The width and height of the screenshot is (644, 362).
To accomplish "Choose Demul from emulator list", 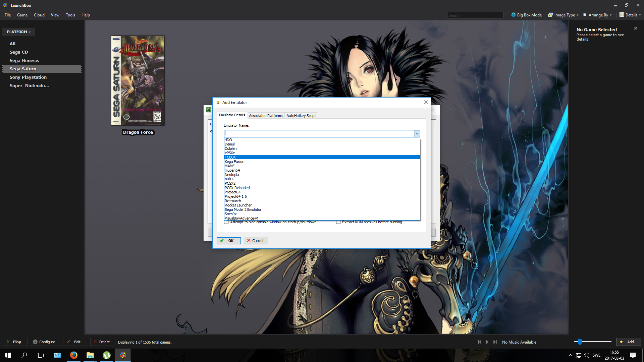I will 322,144.
